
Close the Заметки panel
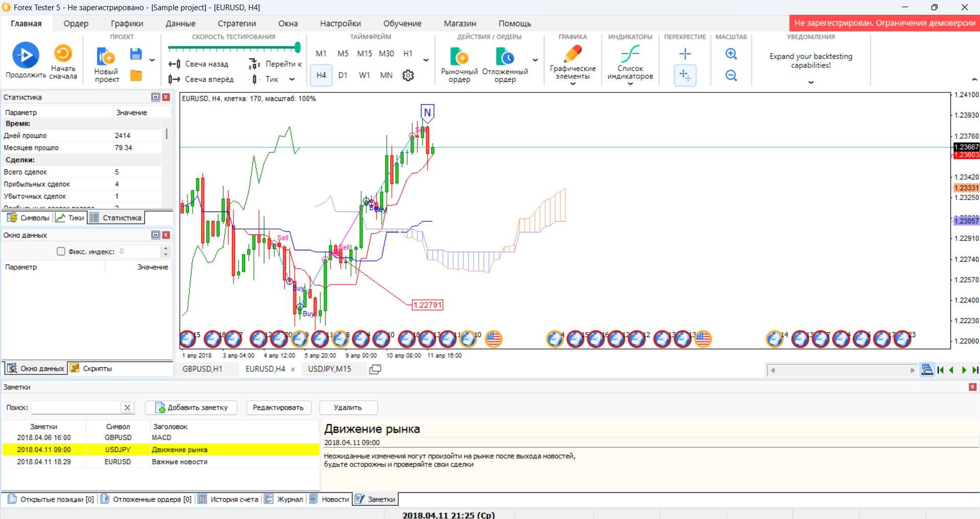972,387
